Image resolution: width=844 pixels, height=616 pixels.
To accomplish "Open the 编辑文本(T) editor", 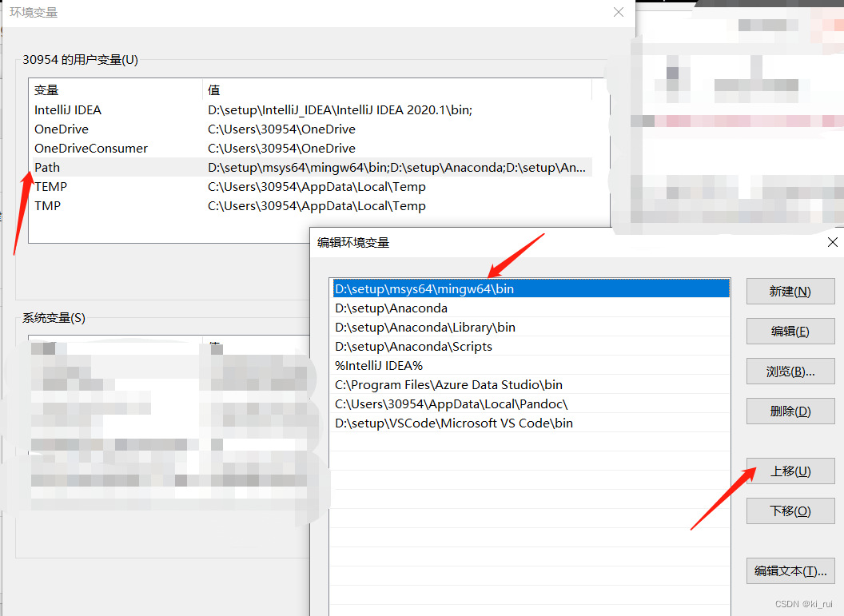I will point(790,570).
